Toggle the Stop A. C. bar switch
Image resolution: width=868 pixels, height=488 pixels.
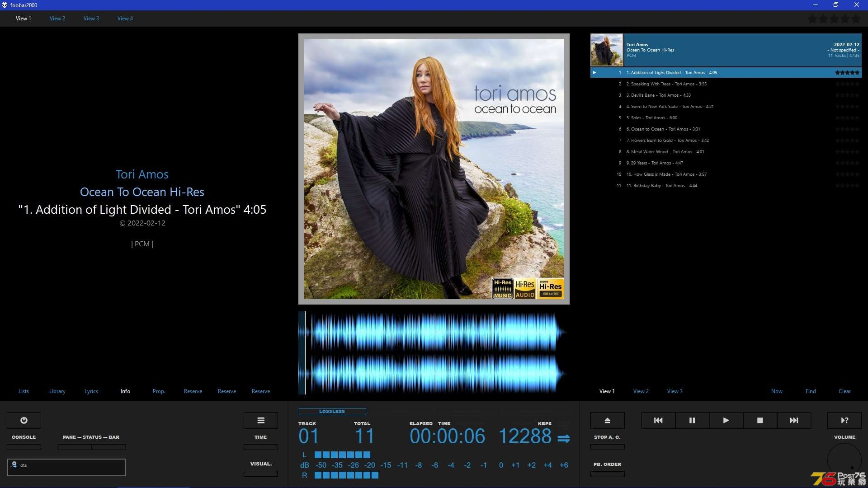[x=608, y=447]
